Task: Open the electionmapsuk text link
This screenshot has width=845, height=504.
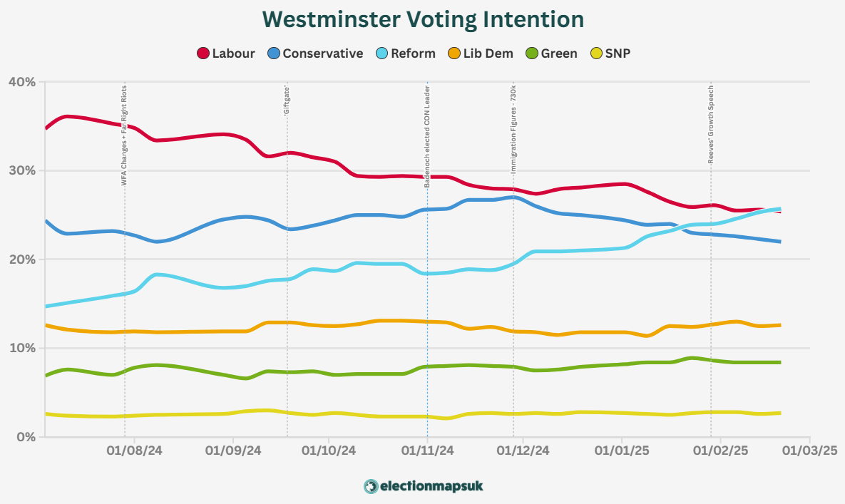Action: pyautogui.click(x=431, y=486)
